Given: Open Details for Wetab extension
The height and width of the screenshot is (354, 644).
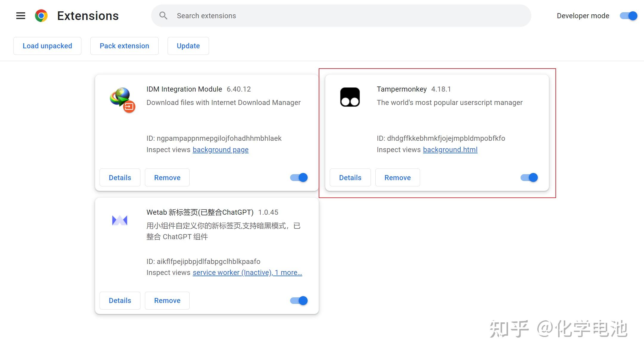Looking at the screenshot, I should coord(120,301).
